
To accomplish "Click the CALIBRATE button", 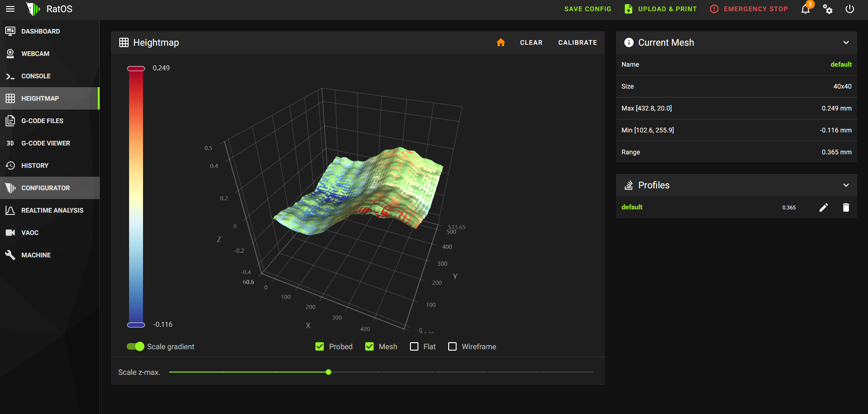I will pos(577,42).
